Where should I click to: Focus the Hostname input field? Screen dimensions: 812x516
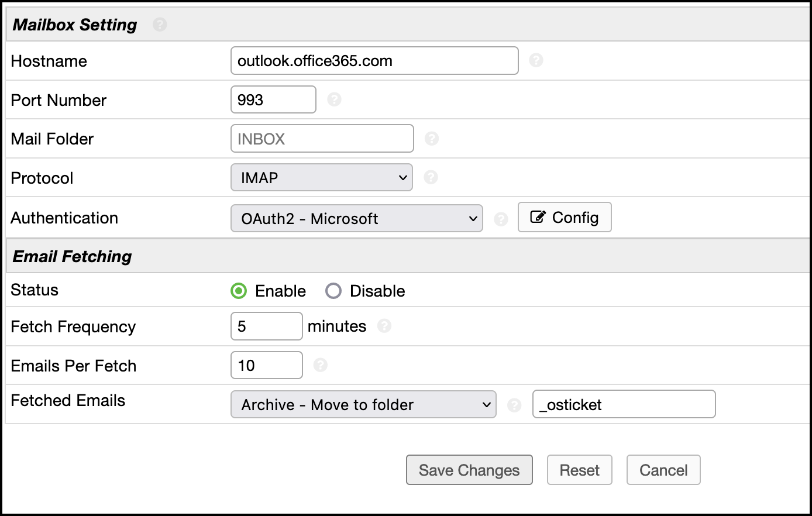pyautogui.click(x=374, y=61)
